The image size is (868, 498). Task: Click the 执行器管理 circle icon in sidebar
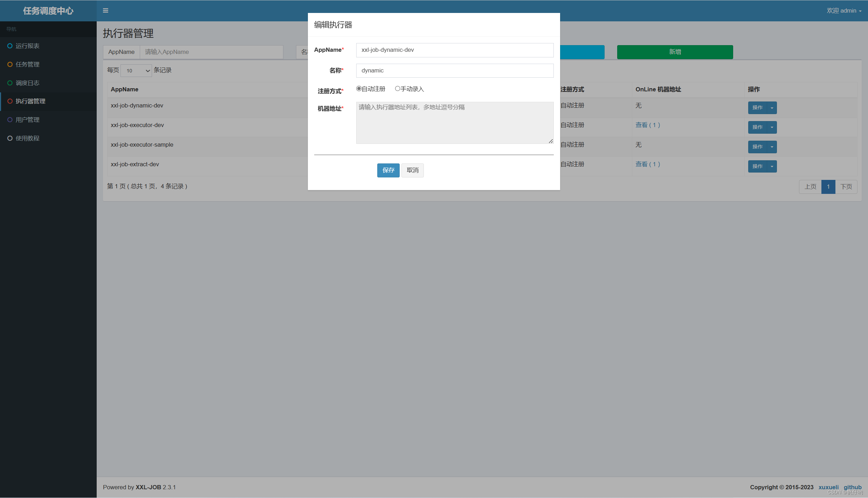(10, 101)
